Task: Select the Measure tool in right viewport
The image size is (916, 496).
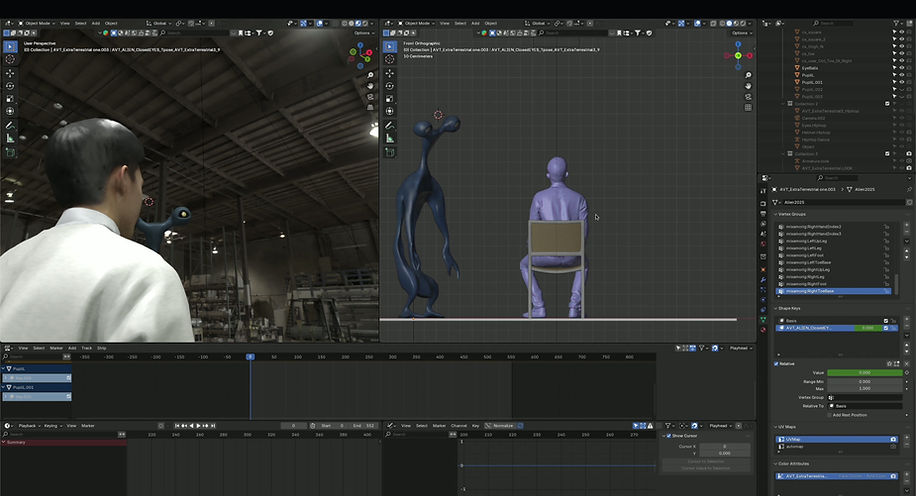Action: tap(387, 138)
